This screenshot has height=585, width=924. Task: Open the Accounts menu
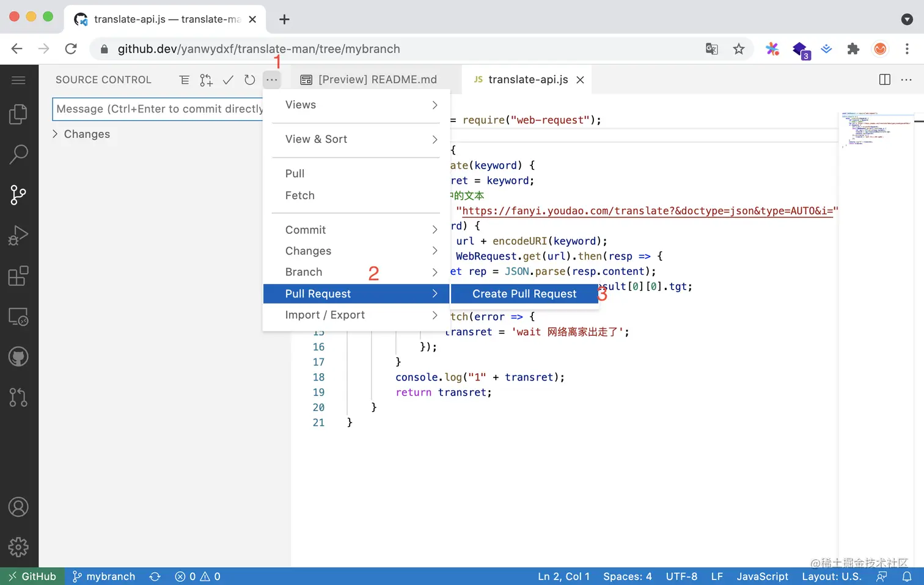tap(18, 507)
